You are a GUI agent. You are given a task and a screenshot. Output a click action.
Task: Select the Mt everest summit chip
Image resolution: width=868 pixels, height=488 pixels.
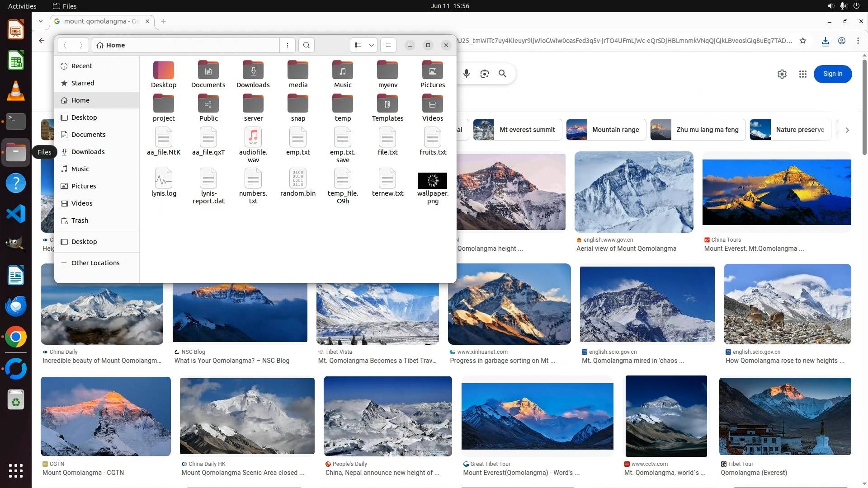coord(518,130)
